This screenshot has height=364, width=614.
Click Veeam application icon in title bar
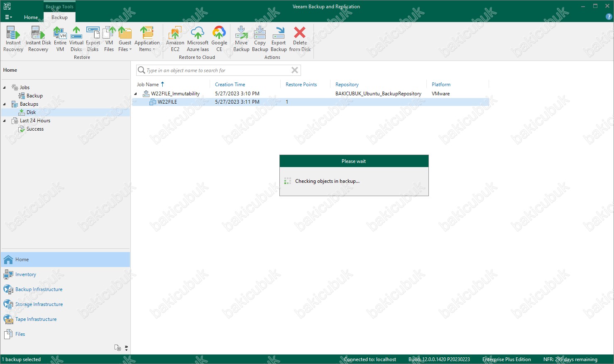click(7, 6)
